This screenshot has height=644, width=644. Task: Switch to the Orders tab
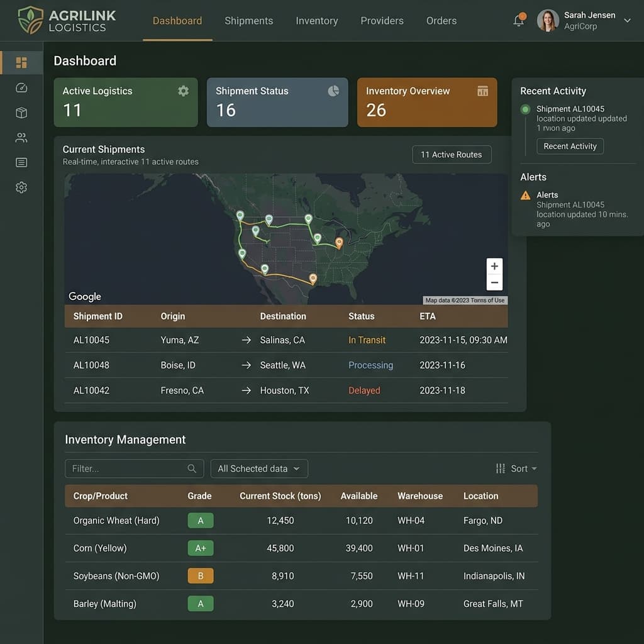coord(441,21)
